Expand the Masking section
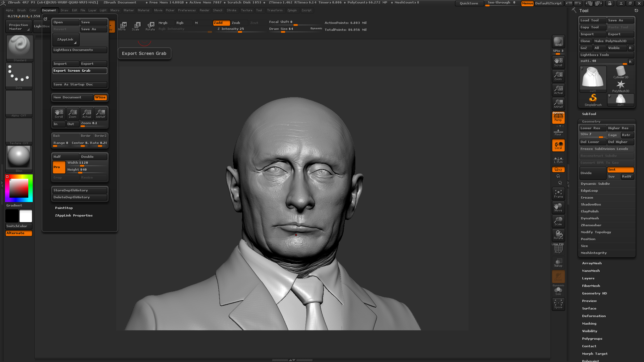Image resolution: width=644 pixels, height=362 pixels. pyautogui.click(x=589, y=324)
